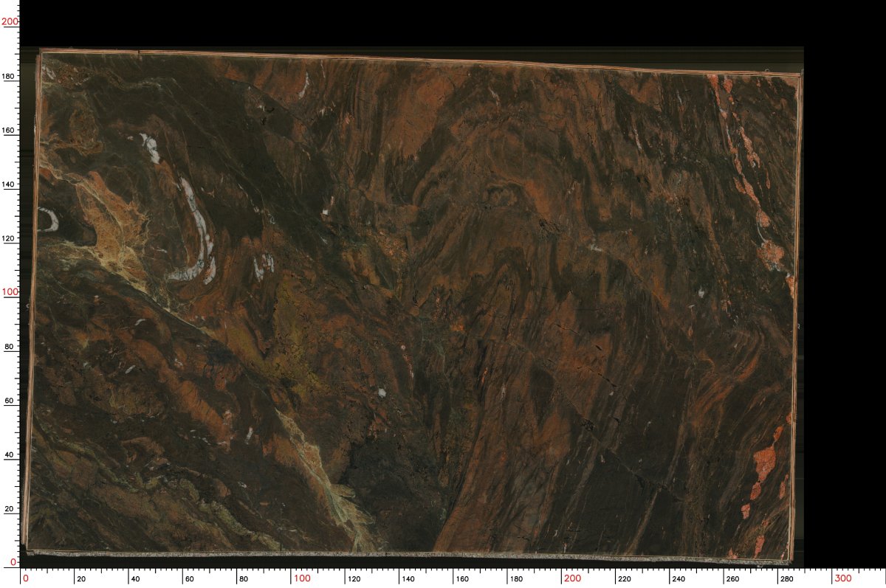Click the 80 mark on vertical ruler

coord(10,346)
